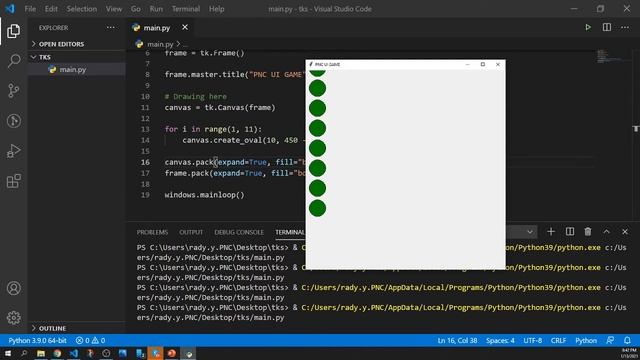The image size is (640, 360).
Task: Open the Run menu
Action: (156, 9)
